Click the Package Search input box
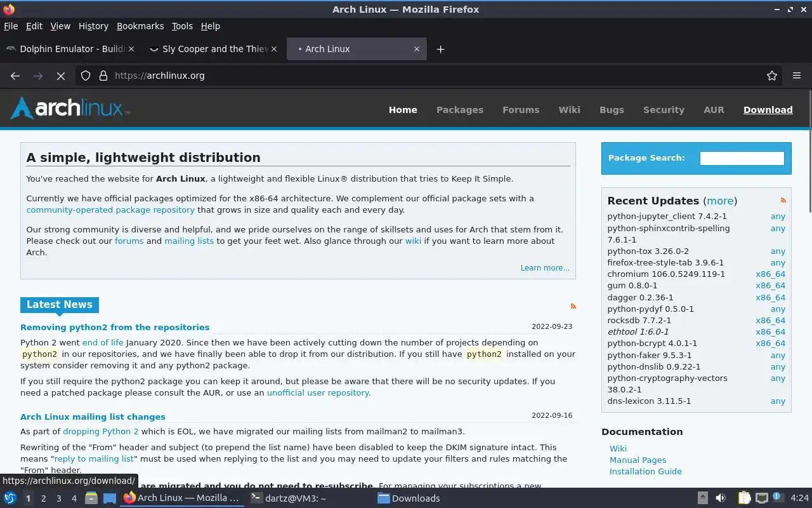The image size is (812, 508). (x=742, y=158)
